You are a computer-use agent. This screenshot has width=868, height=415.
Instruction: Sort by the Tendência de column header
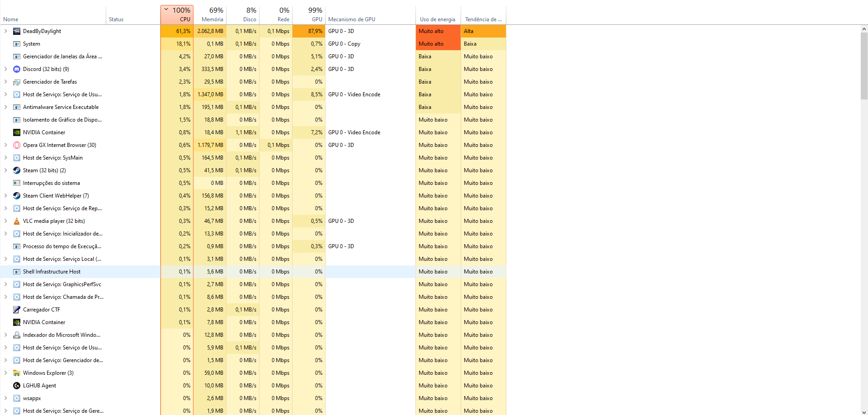point(483,15)
